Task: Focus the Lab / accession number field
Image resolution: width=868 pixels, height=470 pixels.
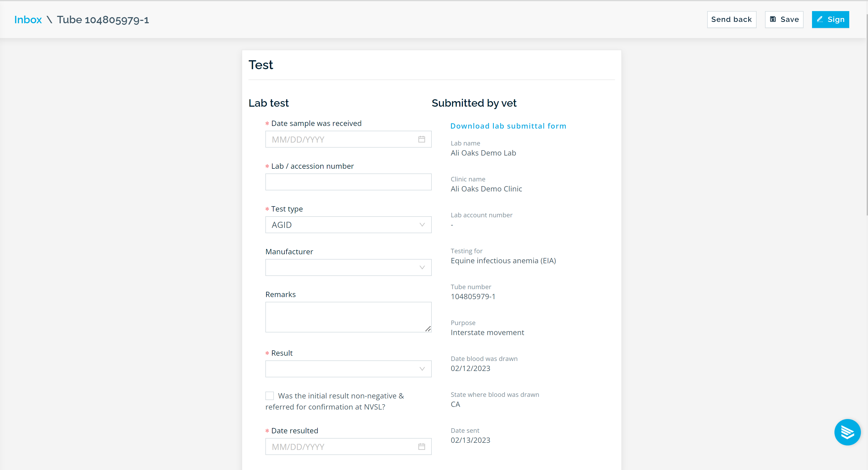Action: [348, 182]
